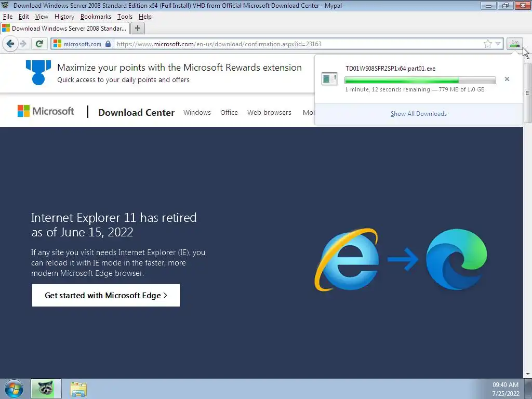Click the Internet Explorer 11 has retired heading
Screen dimensions: 532x399
click(114, 225)
